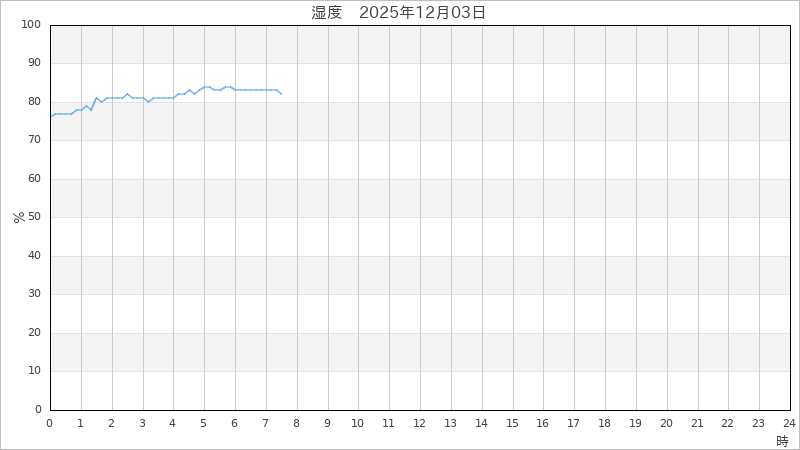Select hour 18 on the x-axis

pos(604,423)
